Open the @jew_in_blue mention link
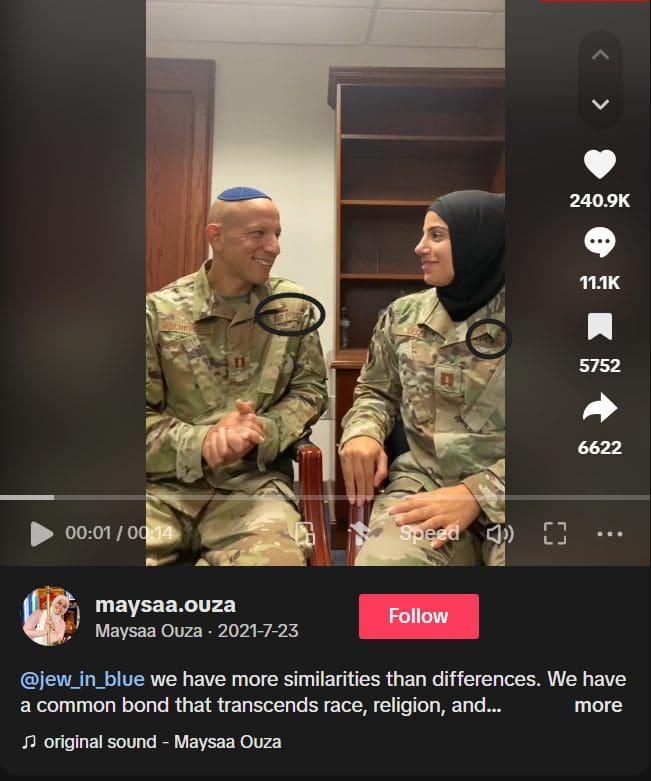The width and height of the screenshot is (651, 781). [82, 679]
